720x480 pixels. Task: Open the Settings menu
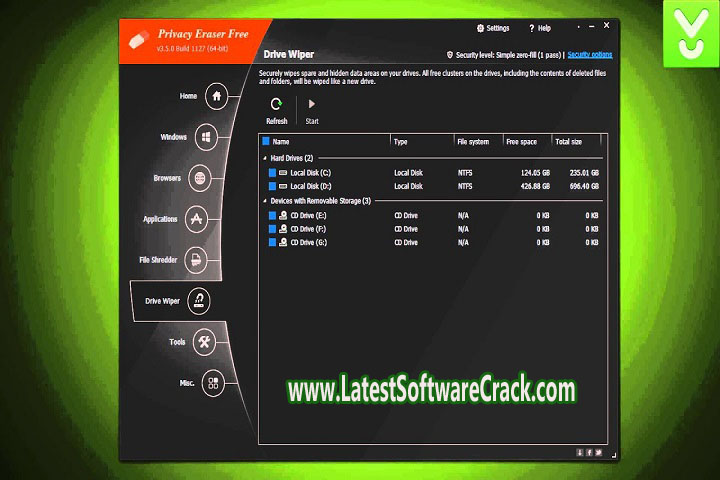pyautogui.click(x=492, y=28)
